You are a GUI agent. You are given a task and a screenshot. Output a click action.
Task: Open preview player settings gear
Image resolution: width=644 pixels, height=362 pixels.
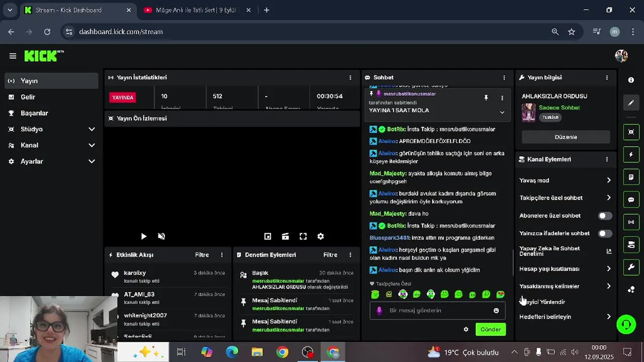320,236
